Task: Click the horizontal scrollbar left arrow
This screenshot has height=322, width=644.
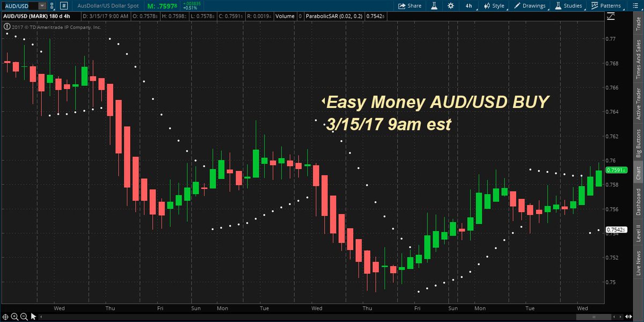Action: [42, 317]
